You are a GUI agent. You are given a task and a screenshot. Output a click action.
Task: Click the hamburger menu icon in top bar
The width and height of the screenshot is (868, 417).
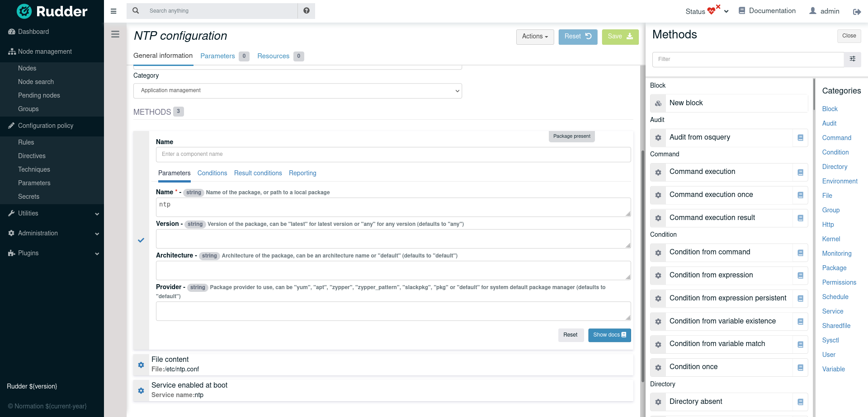point(113,11)
